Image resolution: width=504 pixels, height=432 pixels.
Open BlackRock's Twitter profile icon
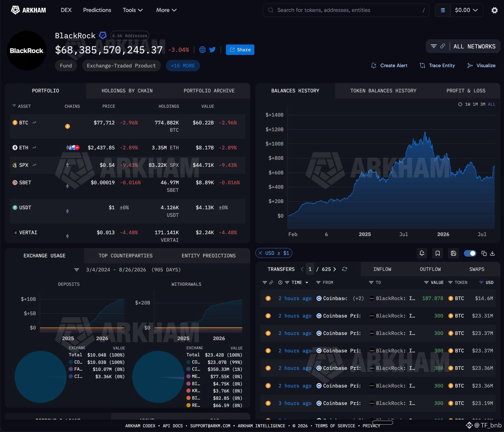[212, 50]
